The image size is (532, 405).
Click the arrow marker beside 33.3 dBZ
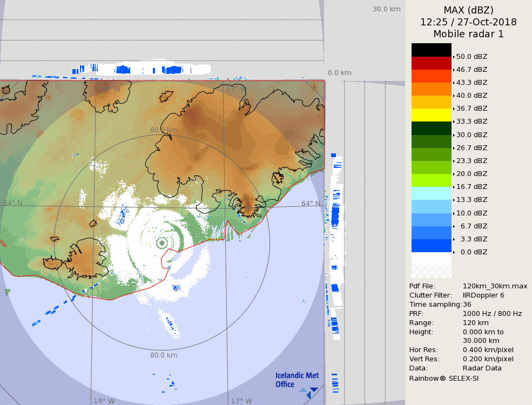(454, 122)
